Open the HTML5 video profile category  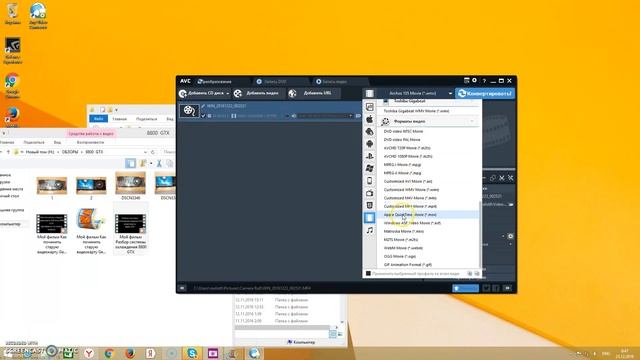[369, 205]
